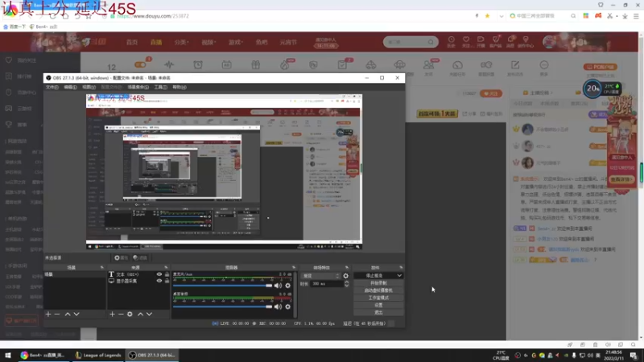Click the Douyu search magnifier icon
Viewport: 644px width, 362px height.
pos(431,42)
